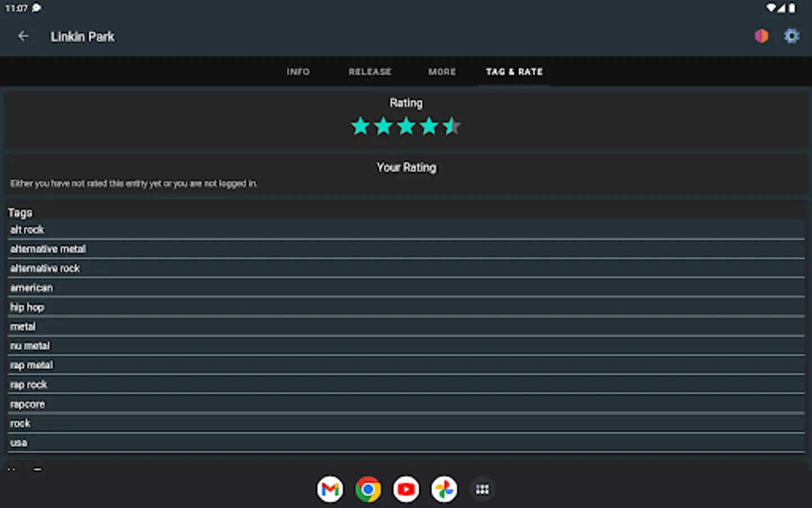Open settings with the gear icon
The image size is (812, 508).
(792, 36)
